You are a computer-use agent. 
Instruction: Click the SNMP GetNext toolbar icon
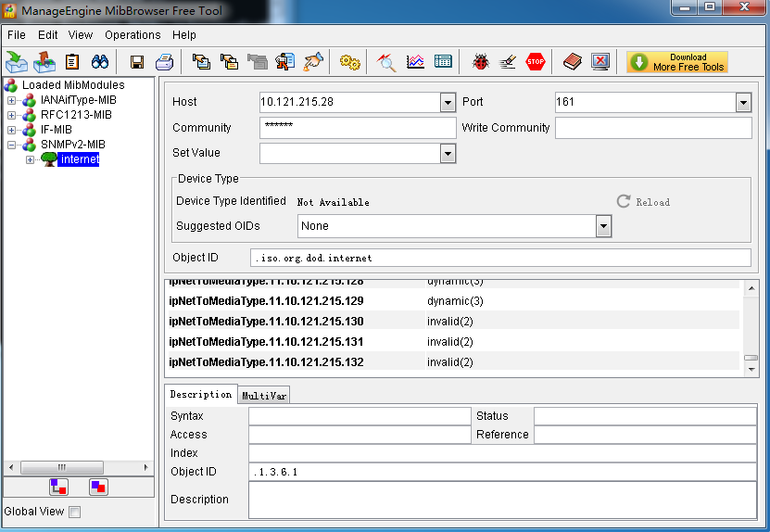tap(229, 62)
